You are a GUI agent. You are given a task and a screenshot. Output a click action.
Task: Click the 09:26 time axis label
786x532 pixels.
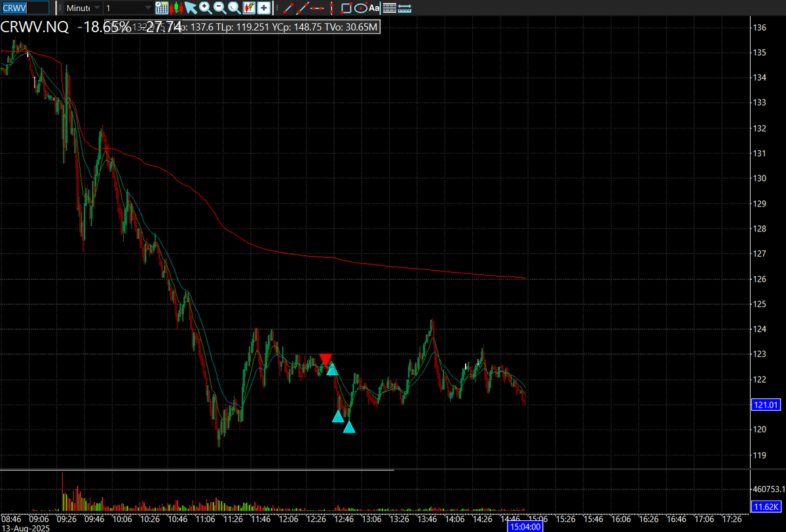(66, 518)
